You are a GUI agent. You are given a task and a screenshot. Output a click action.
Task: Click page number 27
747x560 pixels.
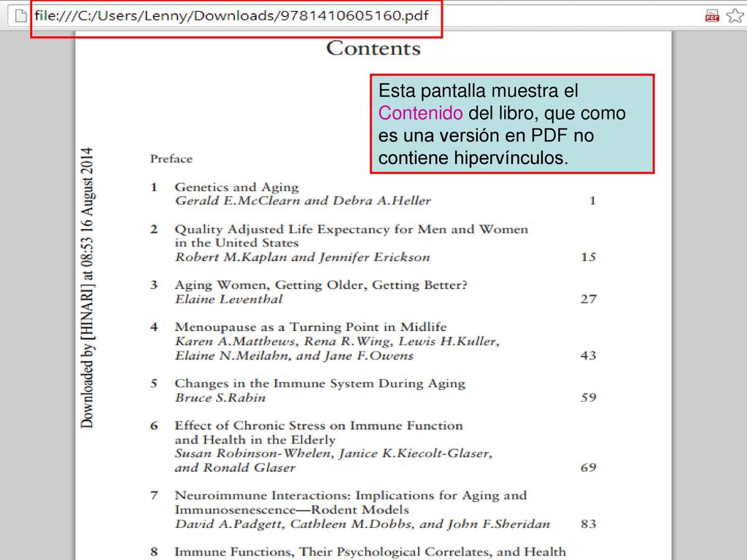tap(589, 299)
